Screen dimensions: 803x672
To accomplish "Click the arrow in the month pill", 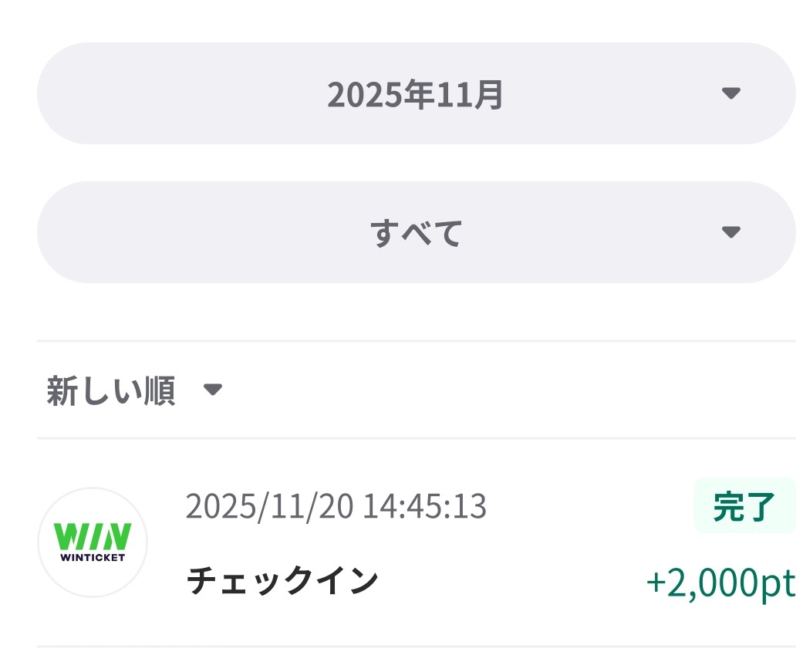I will (x=730, y=93).
